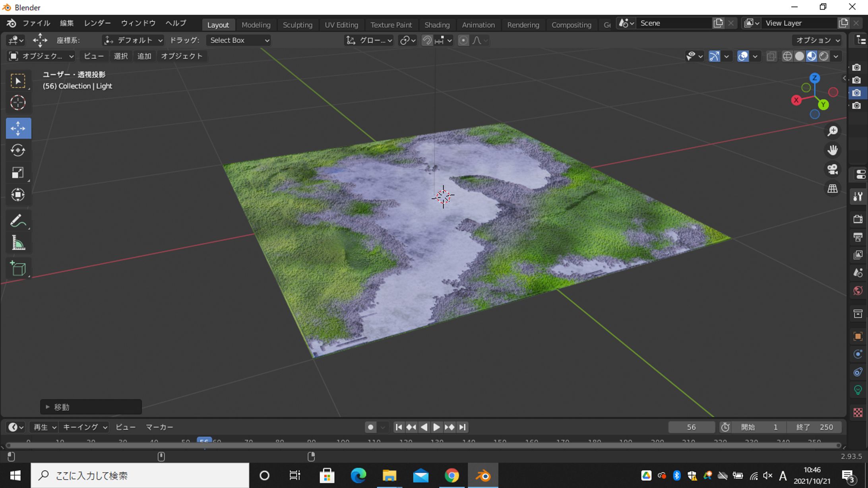Select the Add Cube tool
Viewport: 868px width, 488px height.
click(x=18, y=269)
